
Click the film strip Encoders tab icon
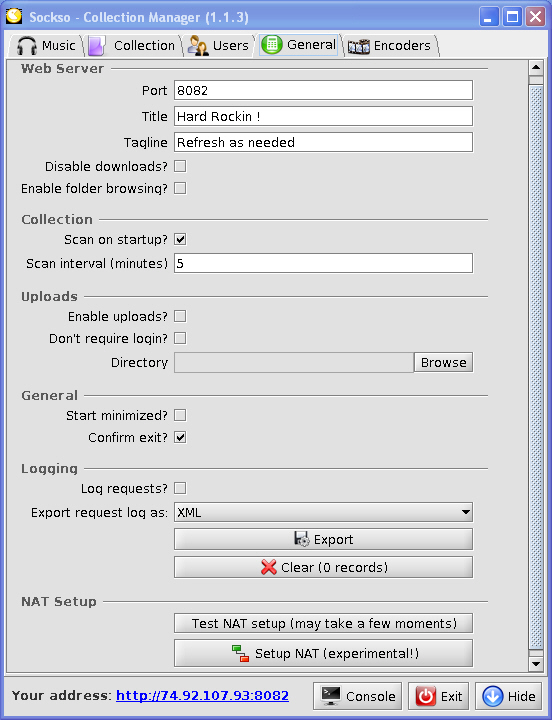(x=359, y=46)
